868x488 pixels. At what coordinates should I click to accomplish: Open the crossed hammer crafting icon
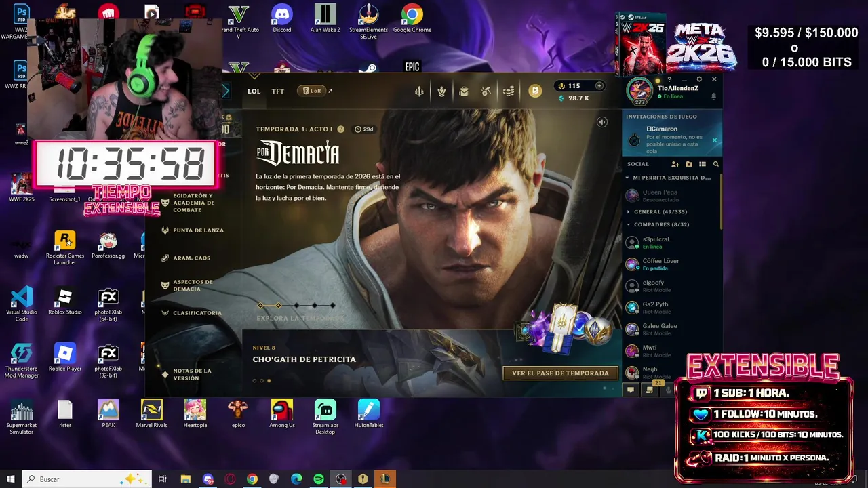(x=486, y=91)
